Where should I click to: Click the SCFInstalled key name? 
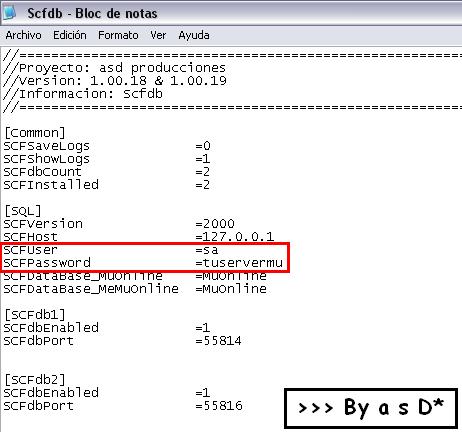(x=51, y=185)
